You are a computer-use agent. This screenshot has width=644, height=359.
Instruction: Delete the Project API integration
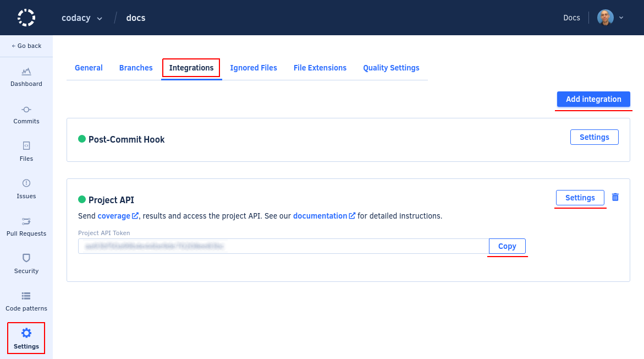click(x=615, y=197)
